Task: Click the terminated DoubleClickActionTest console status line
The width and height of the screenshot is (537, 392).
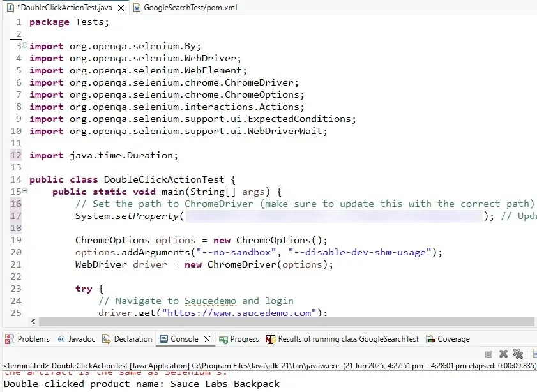Action: 269,366
